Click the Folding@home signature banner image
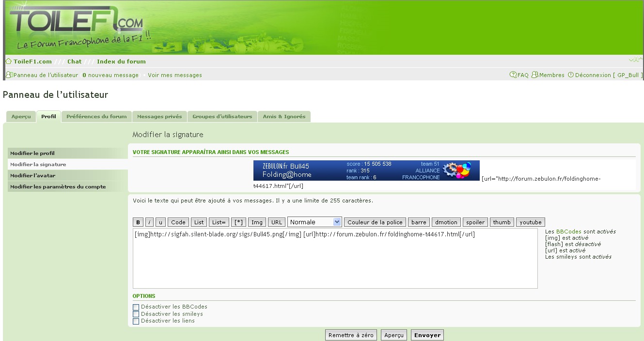Screen dimensions: 644x341 tap(366, 170)
